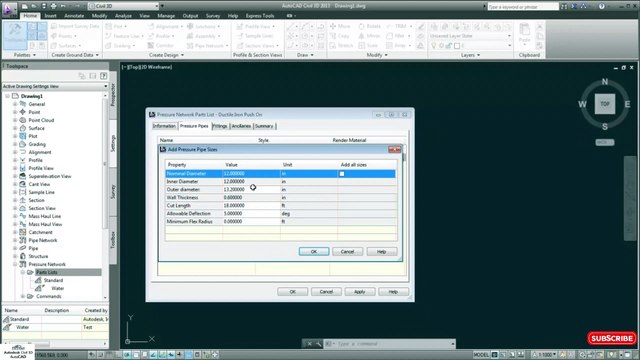This screenshot has width=640, height=360.
Task: Click the Alignment tree node icon
Action: (23, 152)
